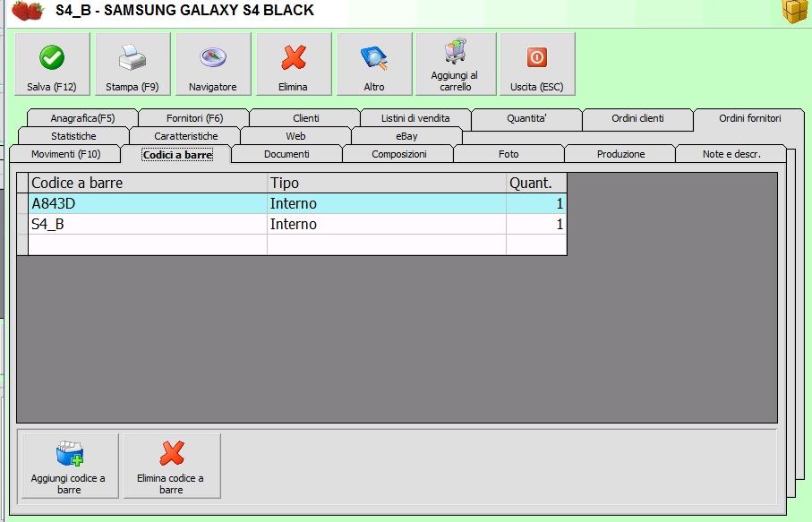Viewport: 812px width, 522px height.
Task: Click the Interno cell in S4_B row
Action: pos(387,224)
